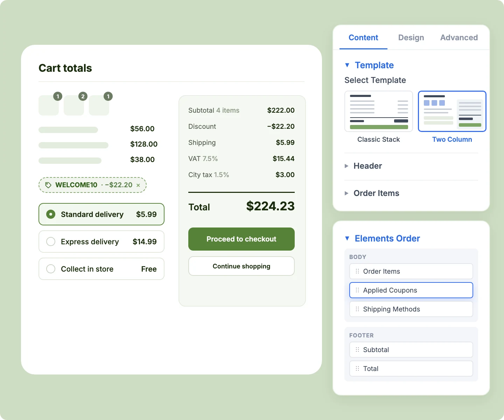
Task: Click the VAT 7.5% label
Action: tap(203, 159)
